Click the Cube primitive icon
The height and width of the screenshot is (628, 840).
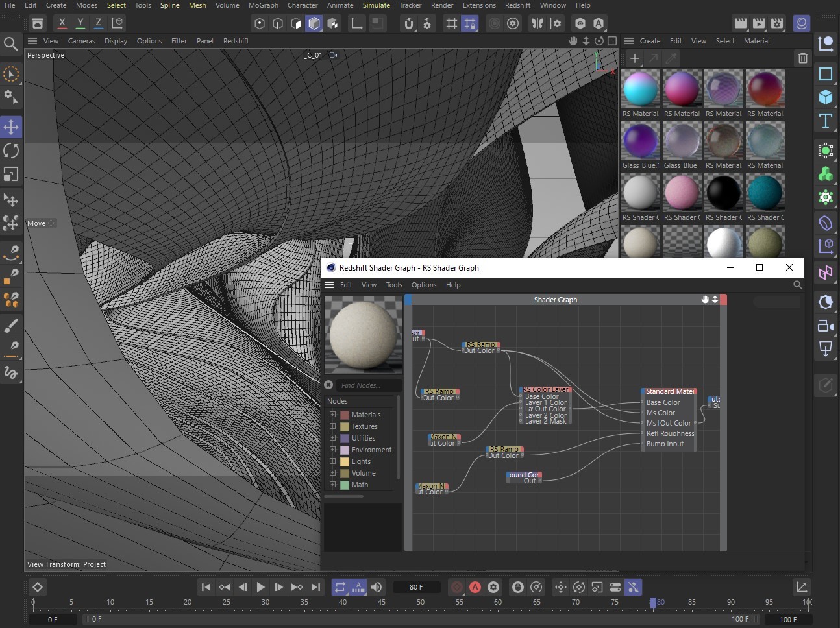[826, 97]
